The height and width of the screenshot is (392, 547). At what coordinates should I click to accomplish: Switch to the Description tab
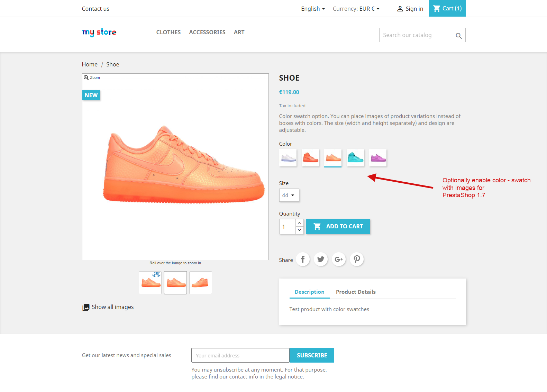point(310,292)
